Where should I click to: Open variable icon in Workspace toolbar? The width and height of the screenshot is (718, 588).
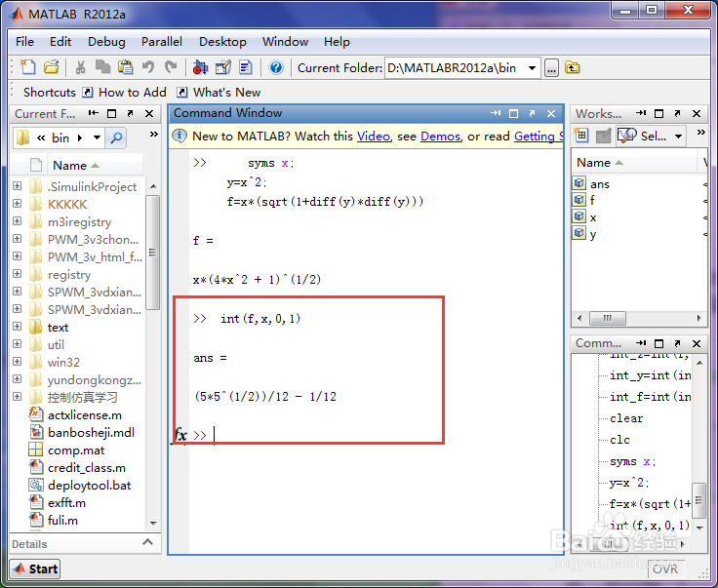click(x=604, y=136)
